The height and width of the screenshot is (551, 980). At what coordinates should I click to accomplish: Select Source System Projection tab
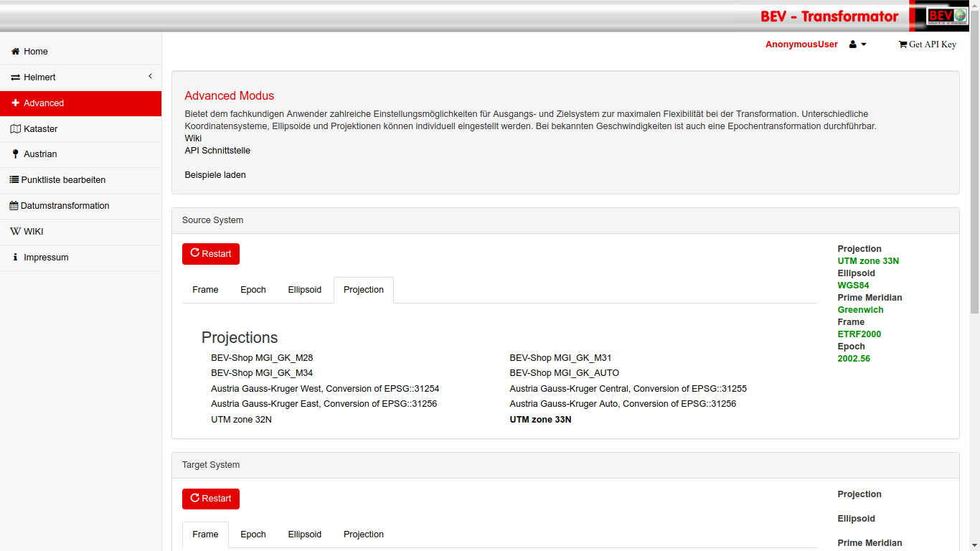[x=364, y=290]
